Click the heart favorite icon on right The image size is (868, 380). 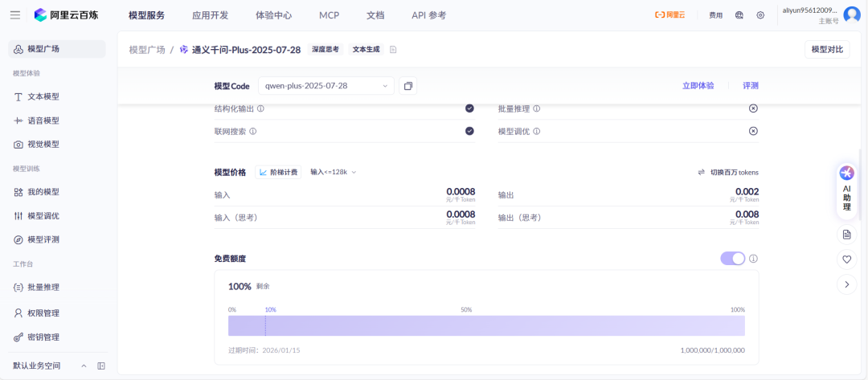pyautogui.click(x=846, y=259)
